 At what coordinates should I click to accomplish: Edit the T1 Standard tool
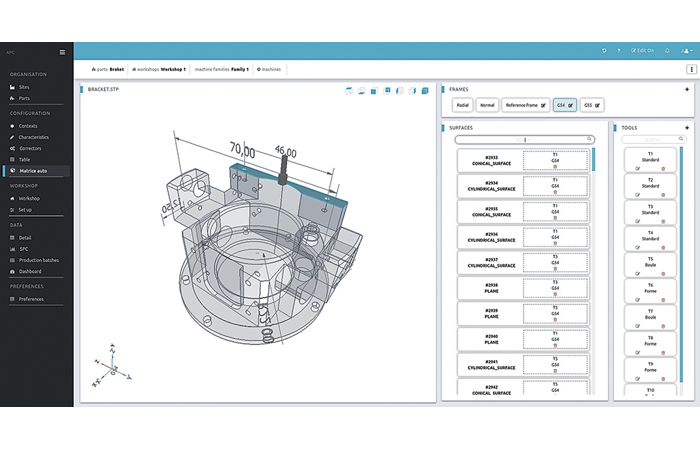click(x=638, y=170)
